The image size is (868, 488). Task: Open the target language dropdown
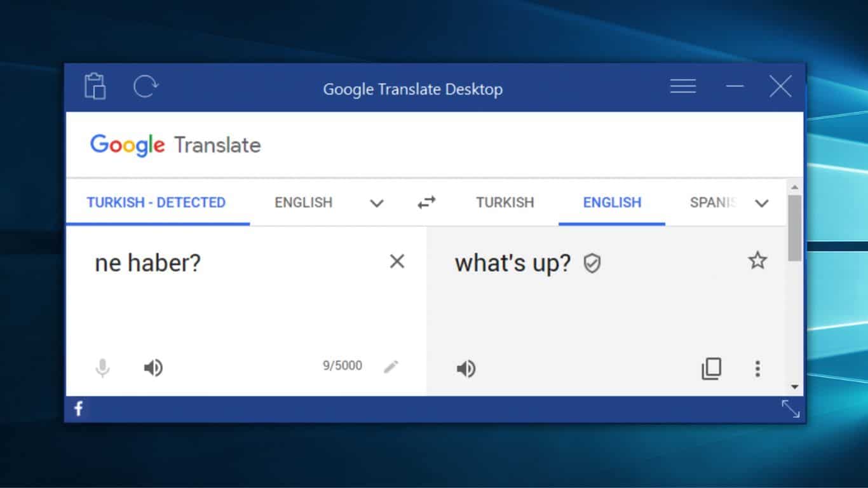[762, 204]
